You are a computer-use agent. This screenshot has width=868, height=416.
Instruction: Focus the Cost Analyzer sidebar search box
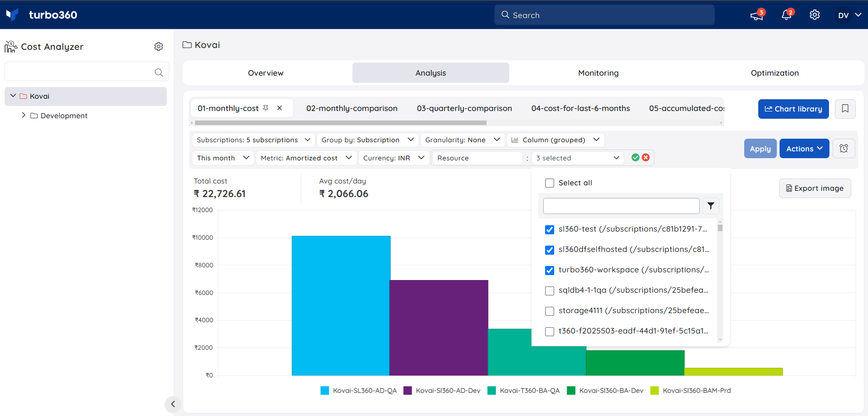point(87,72)
